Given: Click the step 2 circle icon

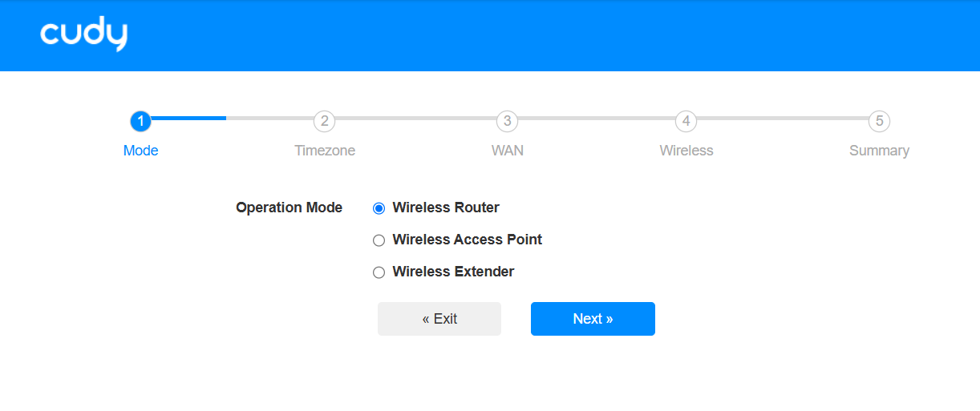Looking at the screenshot, I should click(x=324, y=121).
